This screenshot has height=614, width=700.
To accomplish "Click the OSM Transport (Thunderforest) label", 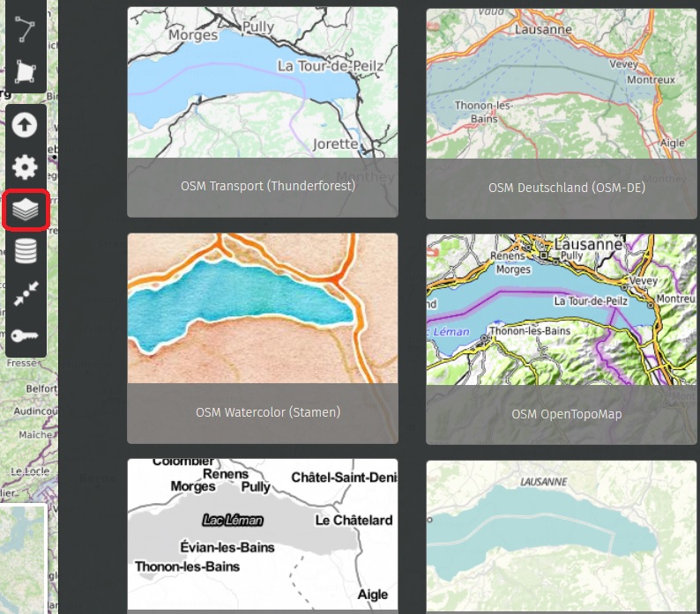I will 268,186.
